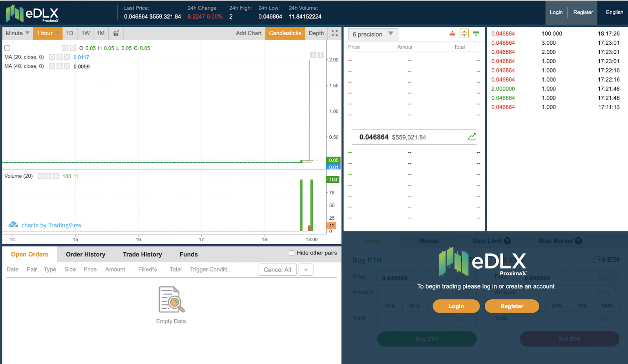Click the fullscreen chart icon
Image resolution: width=628 pixels, height=364 pixels.
click(334, 33)
